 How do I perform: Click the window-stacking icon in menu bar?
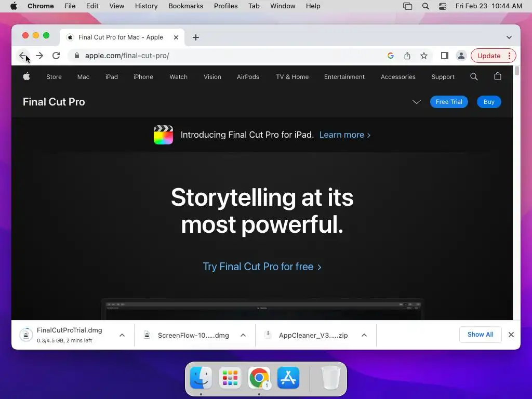[x=407, y=6]
